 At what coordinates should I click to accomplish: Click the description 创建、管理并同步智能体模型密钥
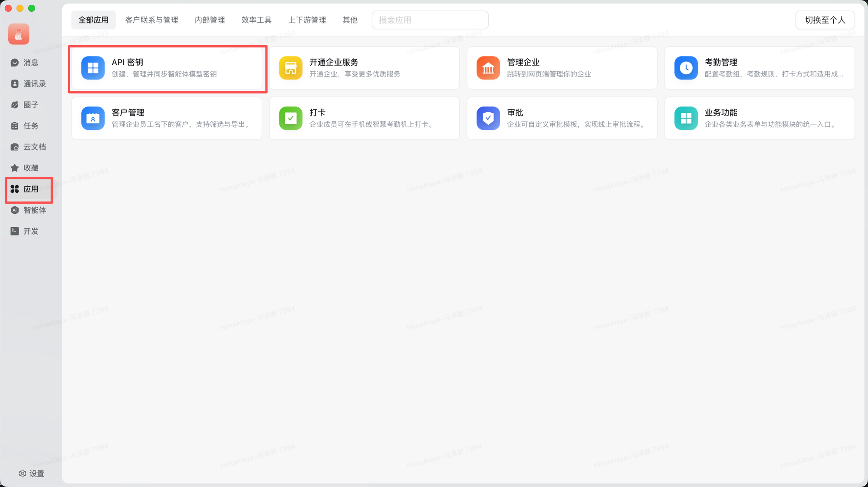(164, 74)
